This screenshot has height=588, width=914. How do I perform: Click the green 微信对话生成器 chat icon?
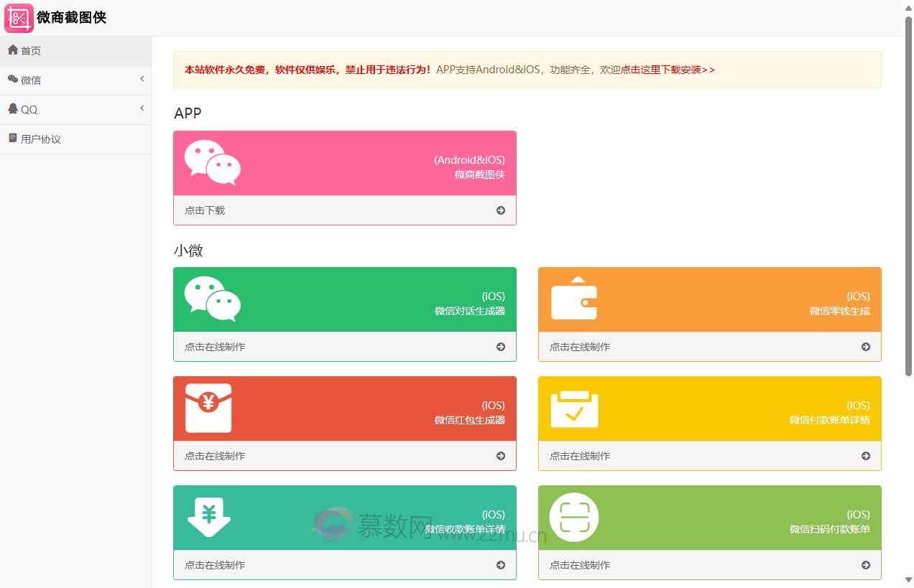pos(212,299)
